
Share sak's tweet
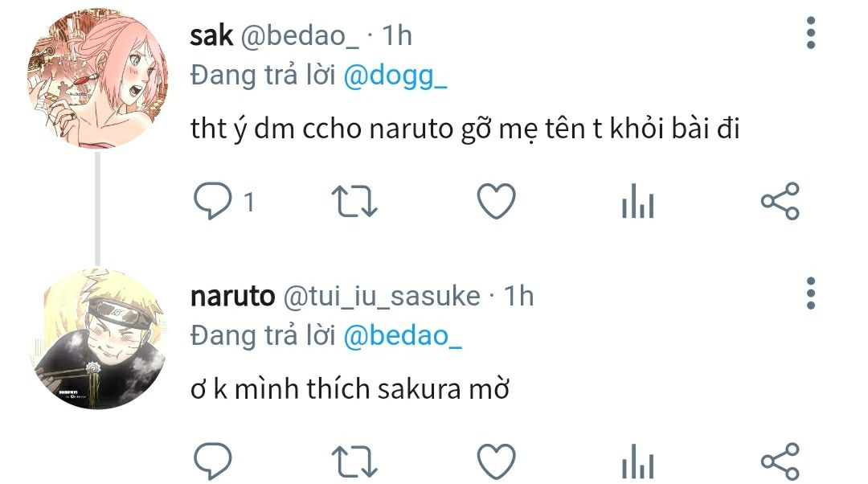[x=780, y=201]
